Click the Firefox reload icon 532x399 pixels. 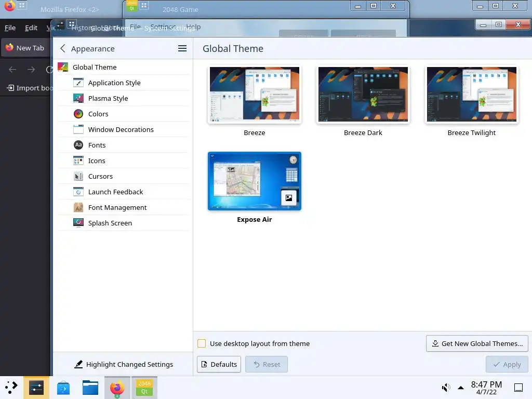(49, 70)
